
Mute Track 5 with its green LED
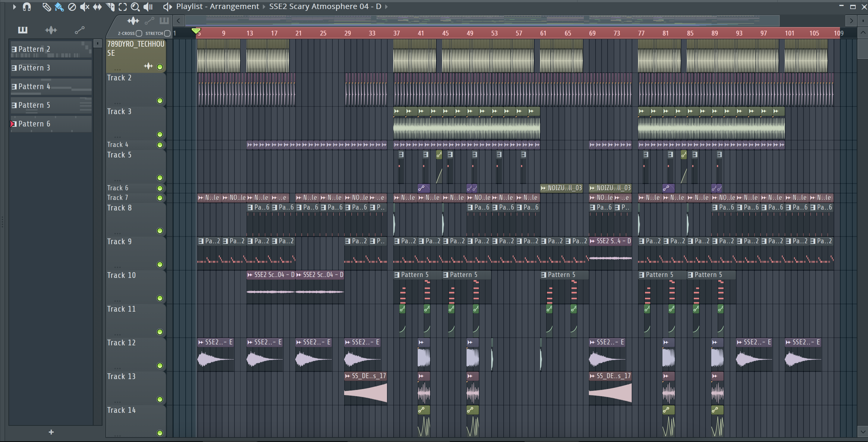point(160,177)
